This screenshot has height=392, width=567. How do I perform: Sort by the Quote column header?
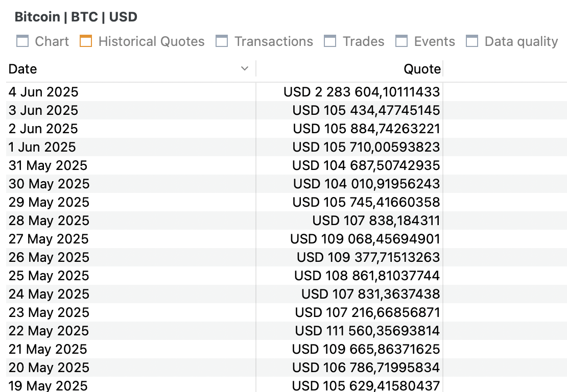tap(350, 69)
